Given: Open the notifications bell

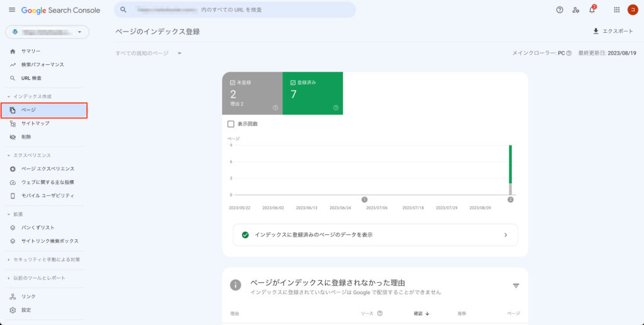Looking at the screenshot, I should click(592, 10).
